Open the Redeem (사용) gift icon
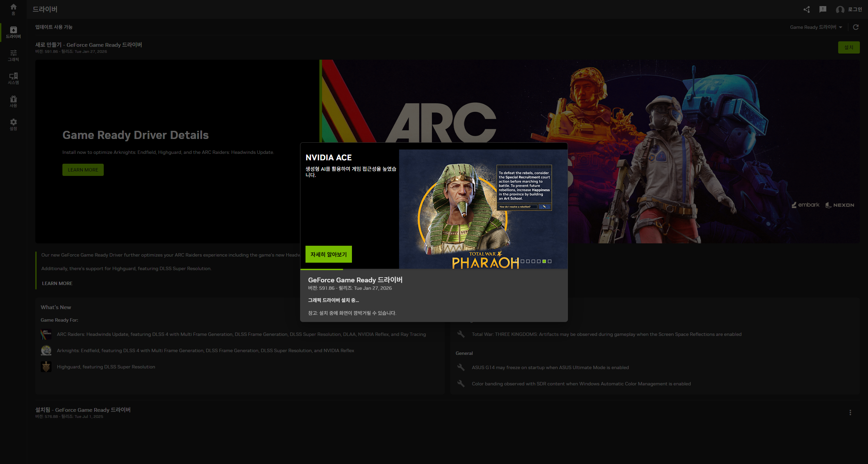The width and height of the screenshot is (868, 464). point(13,101)
